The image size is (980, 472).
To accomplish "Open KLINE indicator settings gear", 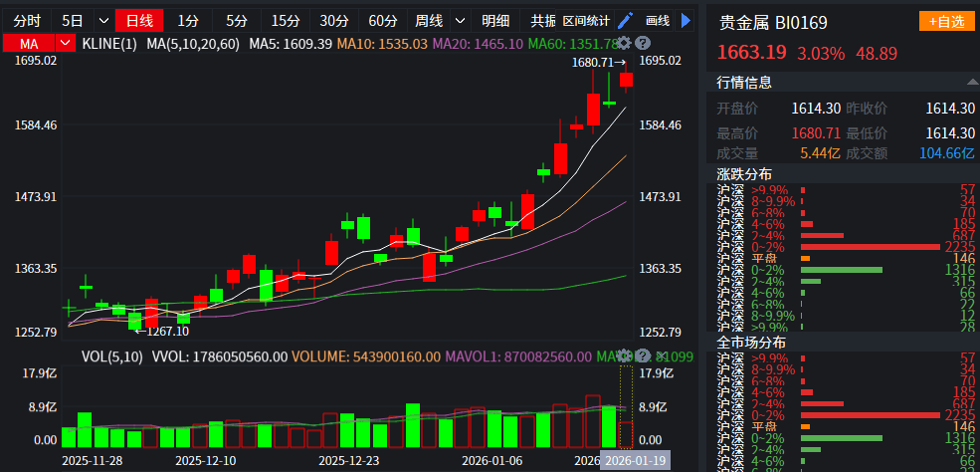I will click(x=624, y=43).
